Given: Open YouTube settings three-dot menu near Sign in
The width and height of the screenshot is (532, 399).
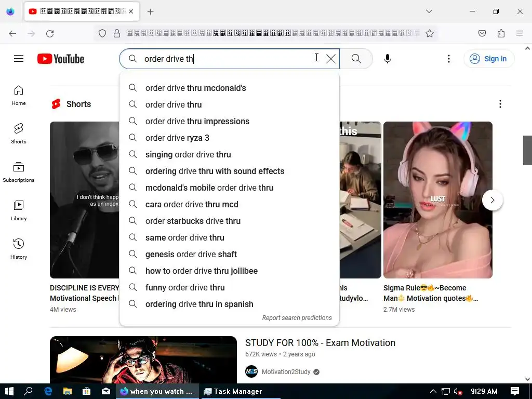Looking at the screenshot, I should tap(448, 59).
